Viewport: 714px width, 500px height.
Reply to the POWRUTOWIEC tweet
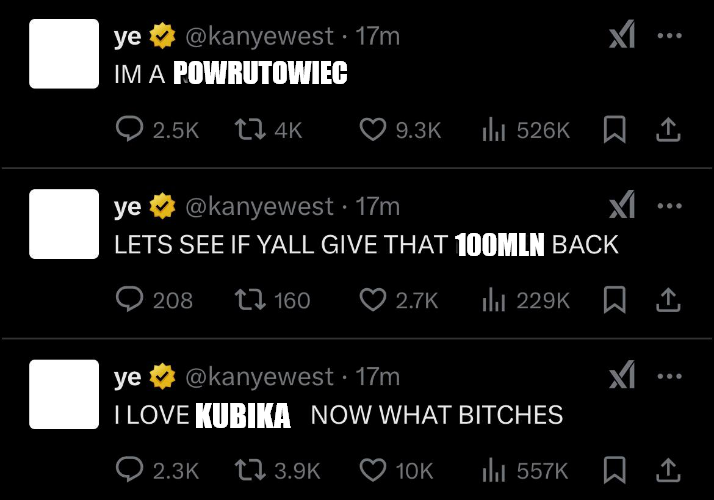pos(130,129)
